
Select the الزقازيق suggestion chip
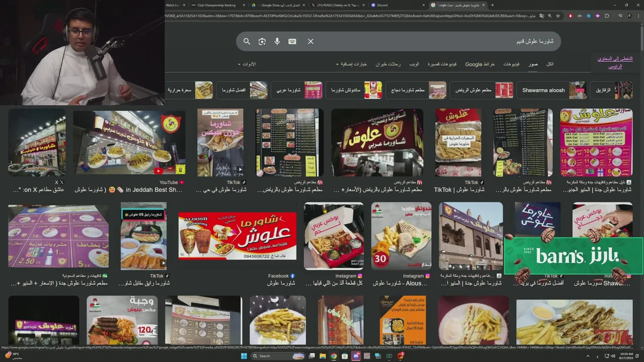click(x=611, y=90)
